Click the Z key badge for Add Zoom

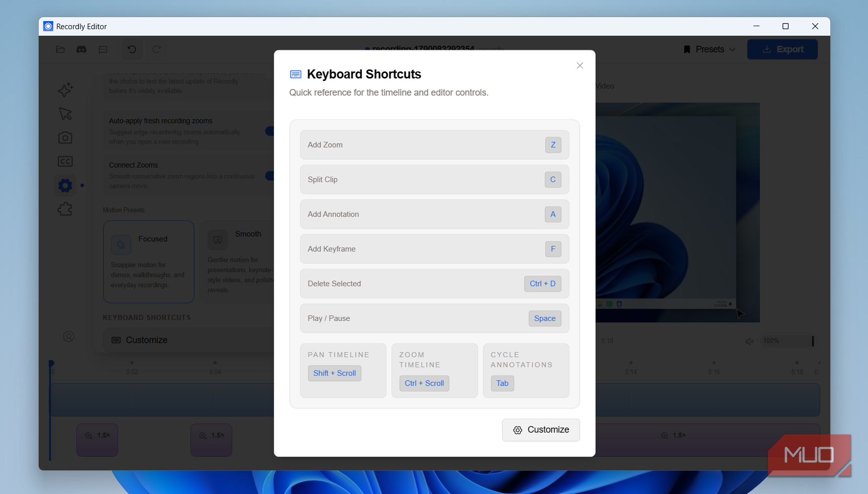(x=553, y=145)
